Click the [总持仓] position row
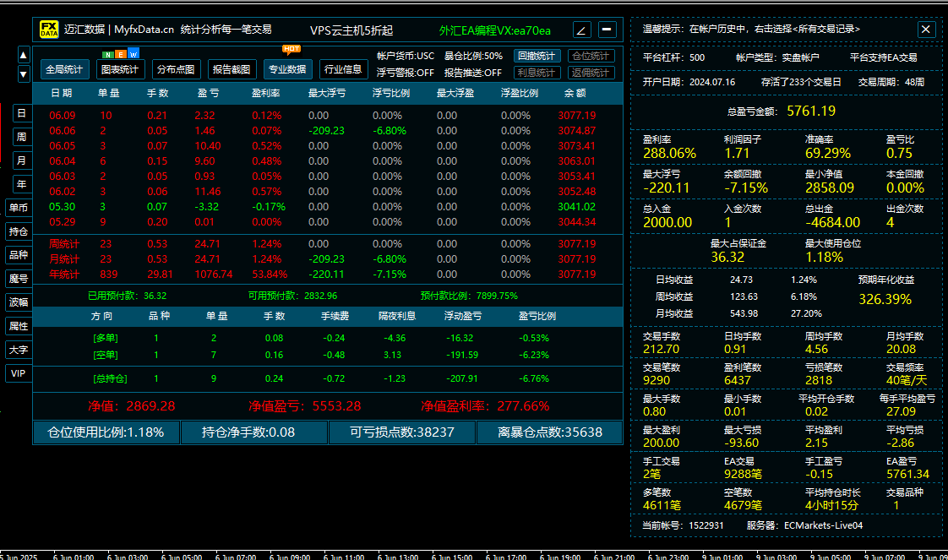 328,378
